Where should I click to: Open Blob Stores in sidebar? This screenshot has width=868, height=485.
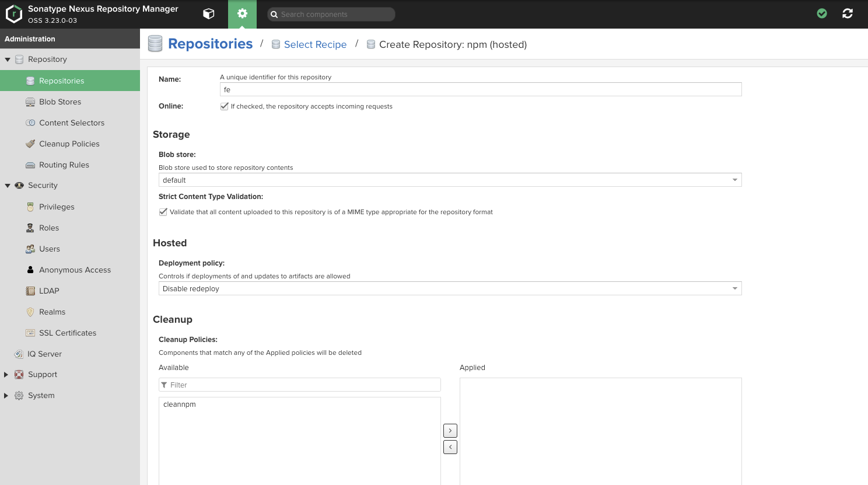point(60,102)
